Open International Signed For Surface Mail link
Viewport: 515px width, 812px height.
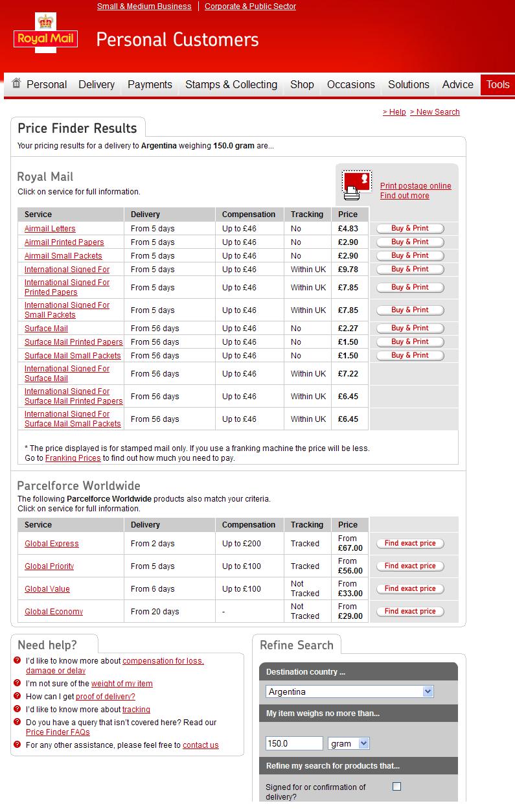pyautogui.click(x=67, y=373)
